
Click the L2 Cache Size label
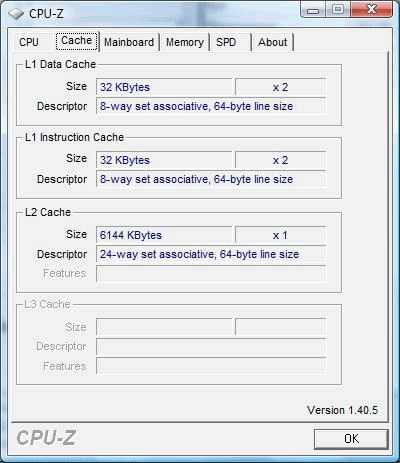(x=76, y=234)
